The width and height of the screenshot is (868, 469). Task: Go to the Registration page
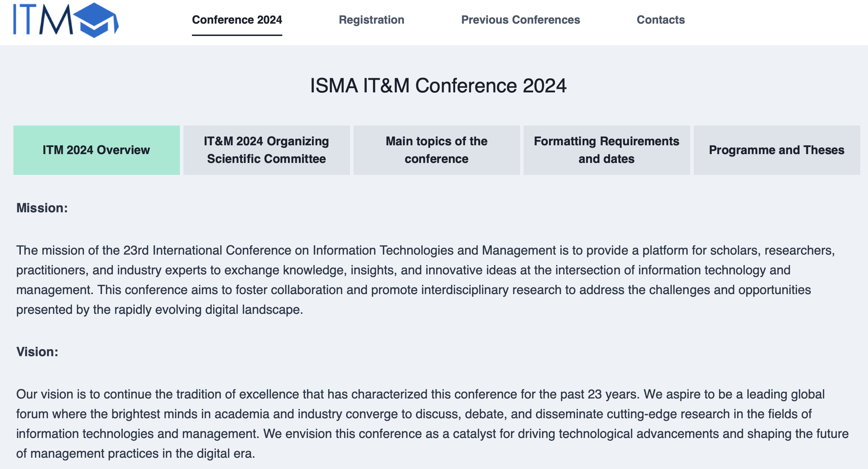[x=372, y=20]
